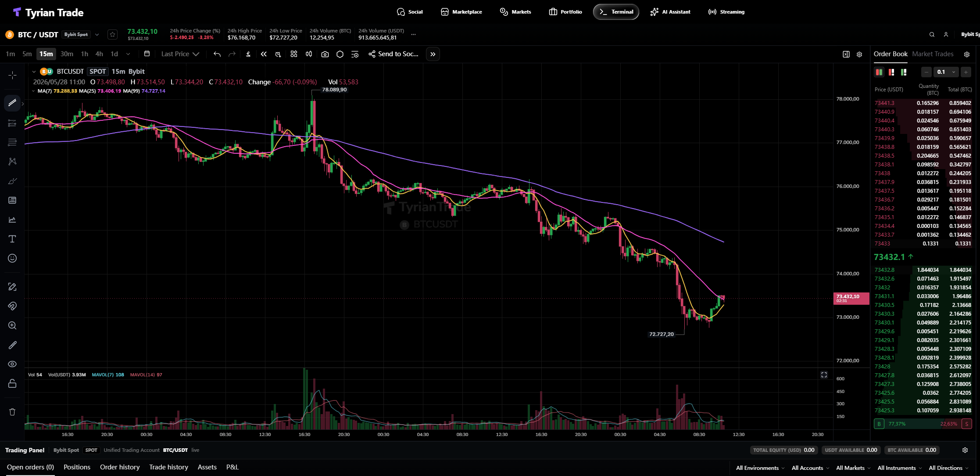This screenshot has width=980, height=476.
Task: Show both bids and asks view
Action: coord(879,72)
